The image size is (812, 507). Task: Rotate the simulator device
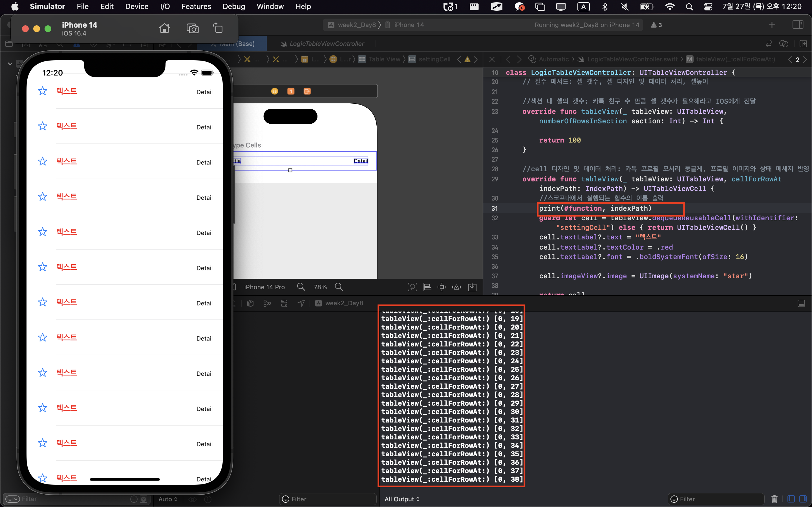pos(218,28)
